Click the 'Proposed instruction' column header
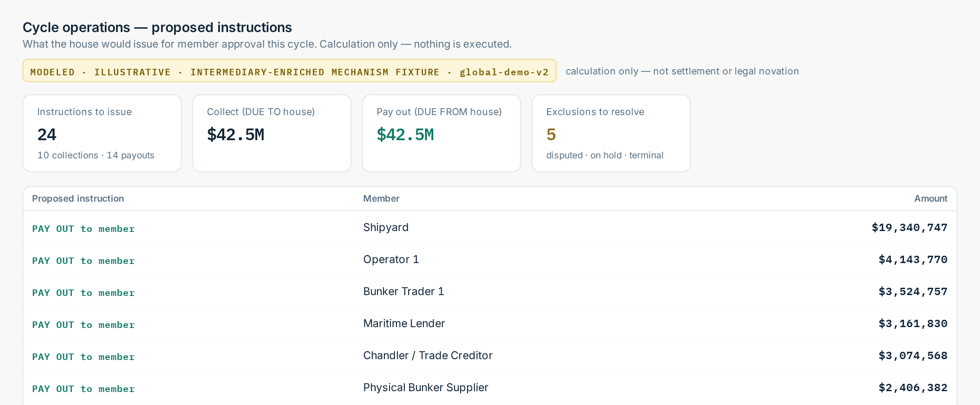This screenshot has height=405, width=980. pos(78,199)
